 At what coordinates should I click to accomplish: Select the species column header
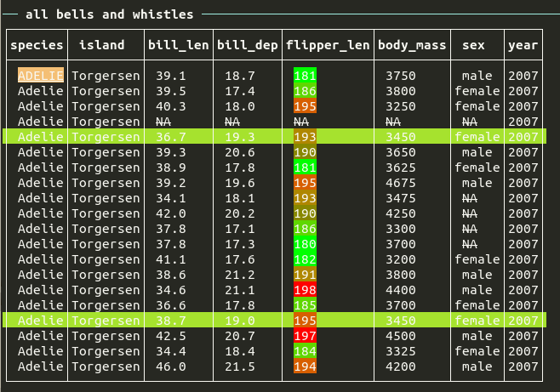pyautogui.click(x=37, y=45)
